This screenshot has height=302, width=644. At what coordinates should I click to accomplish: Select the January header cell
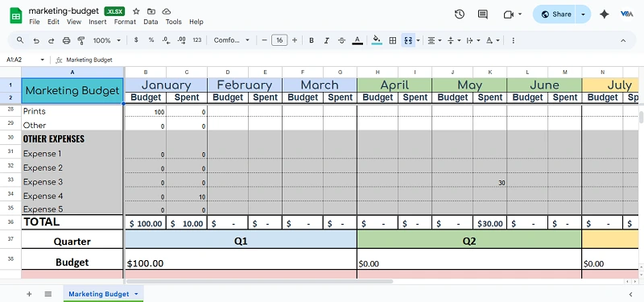(x=167, y=85)
